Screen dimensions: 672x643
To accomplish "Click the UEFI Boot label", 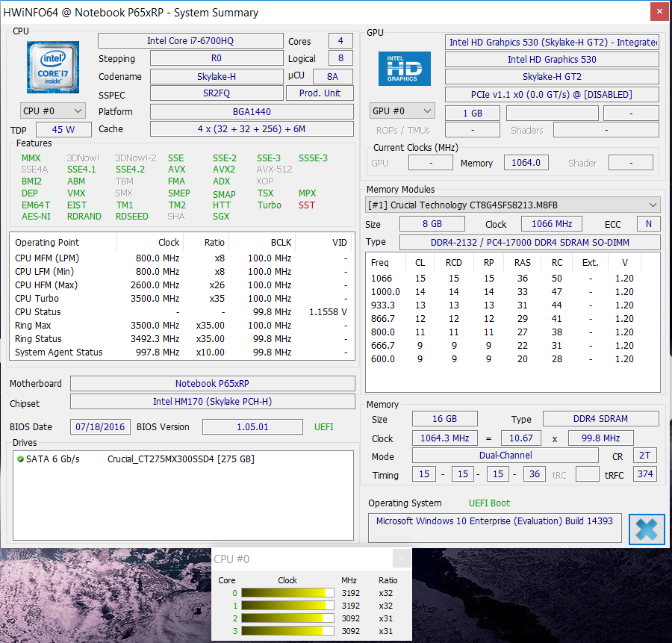I will pos(489,503).
